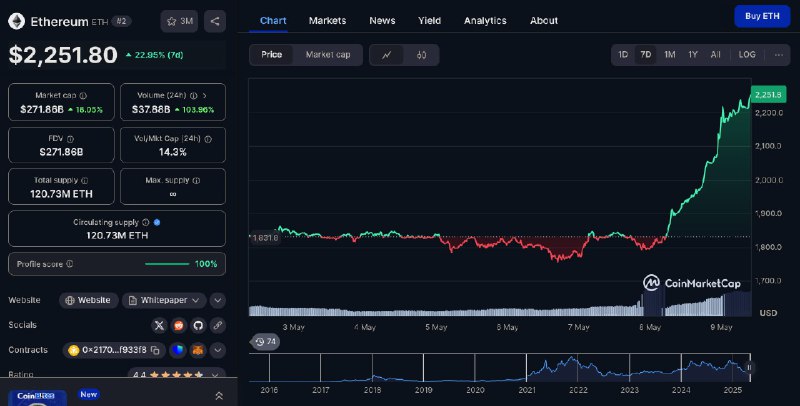Click the 14.3% Vol/Mkt Cap value
This screenshot has height=406, width=800.
(x=173, y=152)
